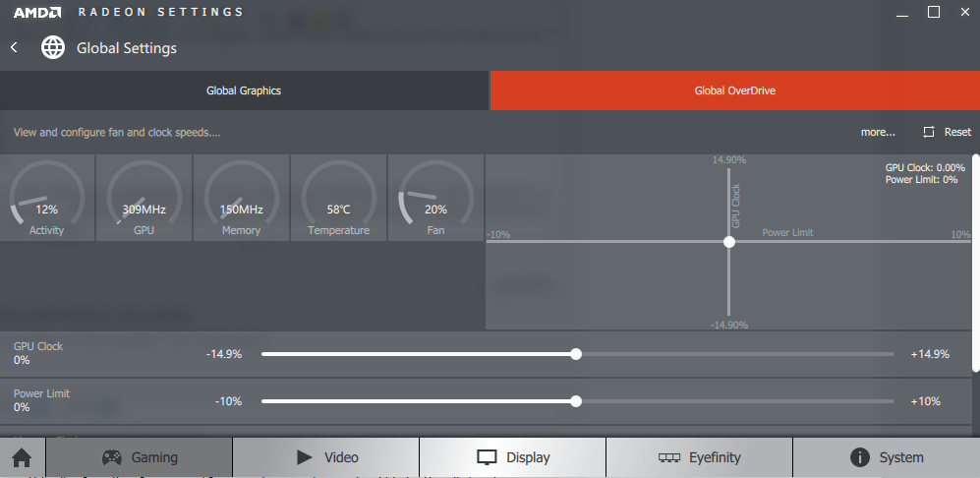Click 'View and configure fan and clock speeds' text
The height and width of the screenshot is (478, 980).
117,132
